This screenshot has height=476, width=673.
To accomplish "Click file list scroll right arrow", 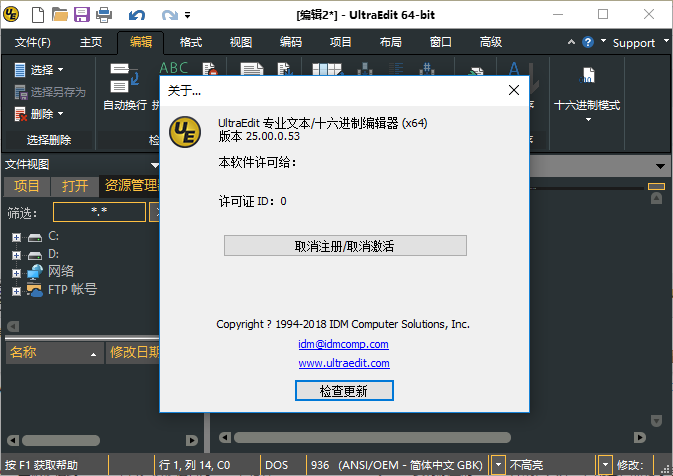I will [191, 440].
